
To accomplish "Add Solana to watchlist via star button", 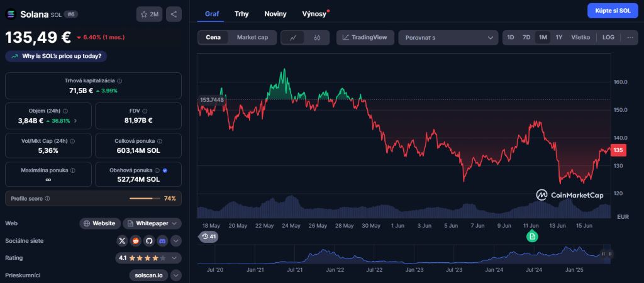I will pyautogui.click(x=149, y=14).
